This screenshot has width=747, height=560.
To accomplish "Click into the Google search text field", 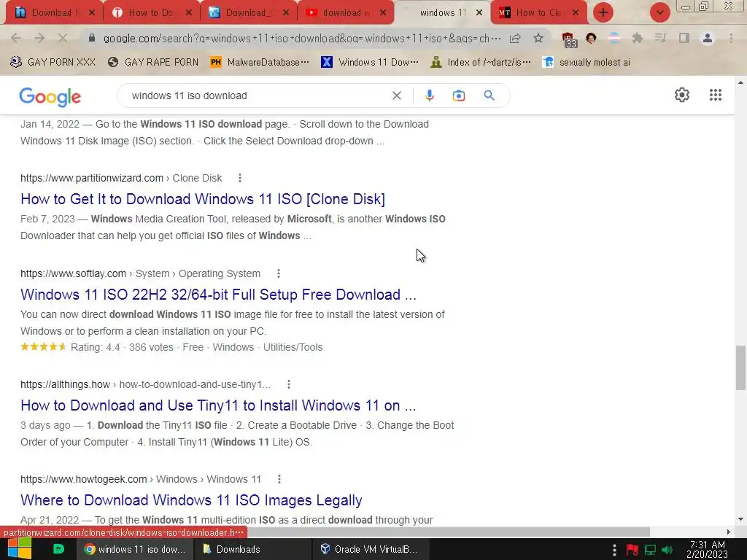I will click(258, 96).
